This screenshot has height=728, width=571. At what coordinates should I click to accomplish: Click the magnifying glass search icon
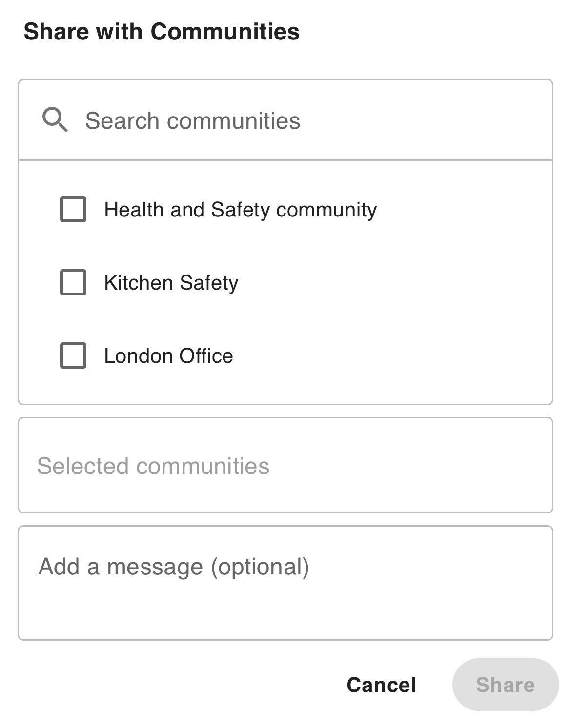coord(55,120)
